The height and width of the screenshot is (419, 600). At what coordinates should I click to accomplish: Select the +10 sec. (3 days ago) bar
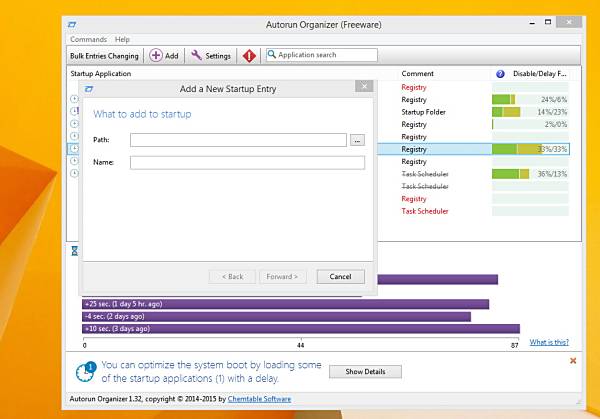pos(301,329)
